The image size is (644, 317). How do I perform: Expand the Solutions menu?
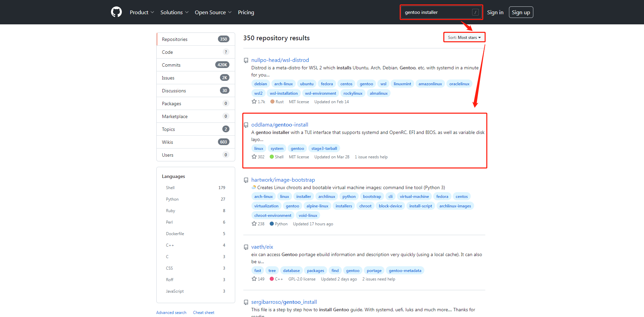click(x=174, y=12)
